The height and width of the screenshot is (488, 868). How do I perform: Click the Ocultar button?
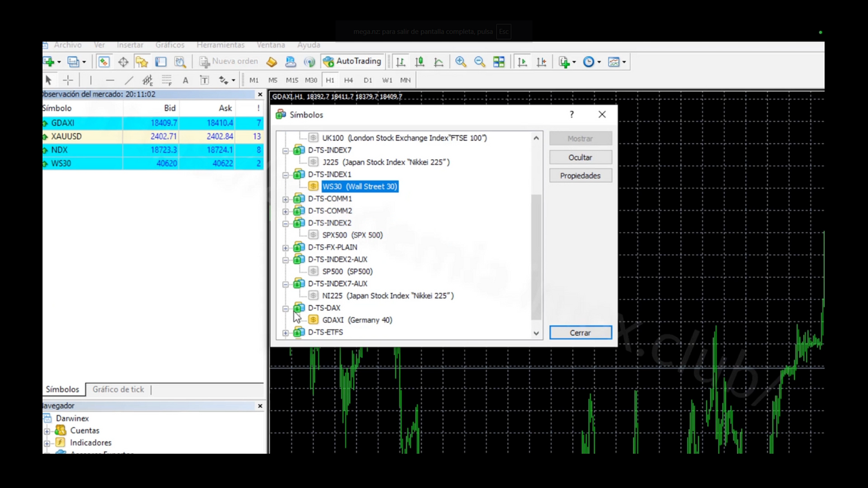580,157
